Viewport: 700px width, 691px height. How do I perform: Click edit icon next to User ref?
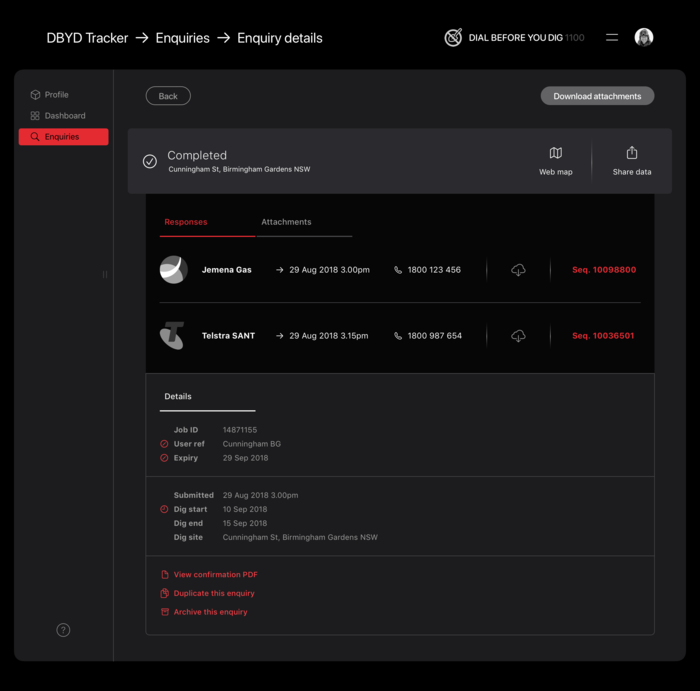pyautogui.click(x=164, y=444)
